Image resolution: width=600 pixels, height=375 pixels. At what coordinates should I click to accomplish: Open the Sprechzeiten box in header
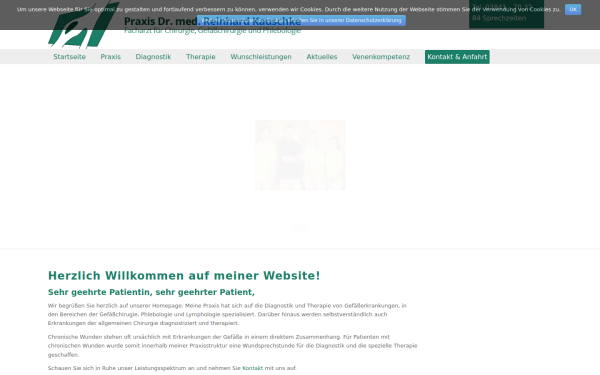506,14
